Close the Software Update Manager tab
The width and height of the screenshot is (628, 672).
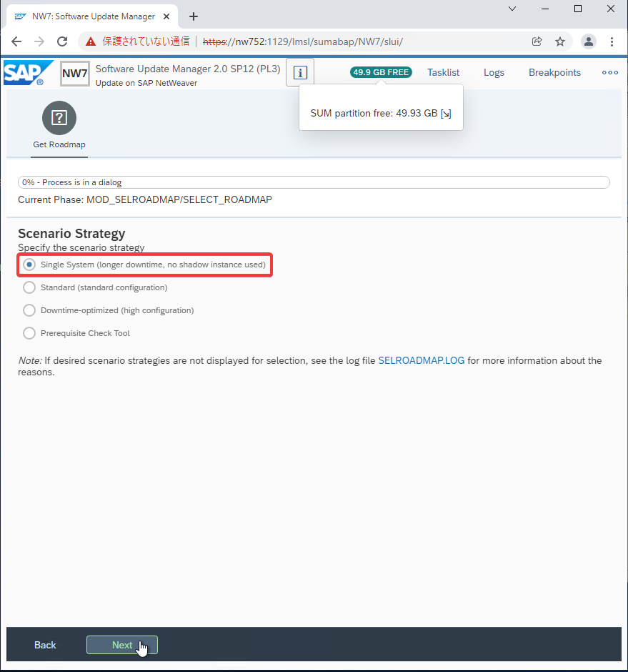[166, 16]
